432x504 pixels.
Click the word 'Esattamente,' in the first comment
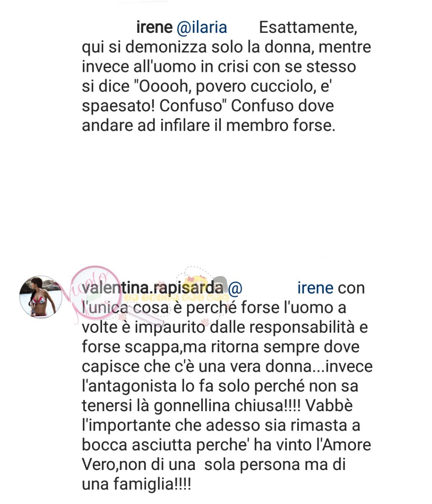(308, 27)
